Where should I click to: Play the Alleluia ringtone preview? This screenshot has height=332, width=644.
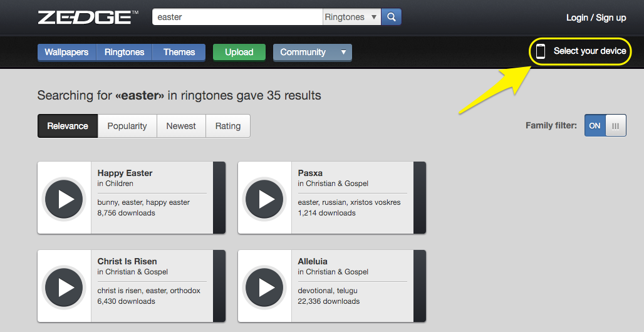(264, 287)
